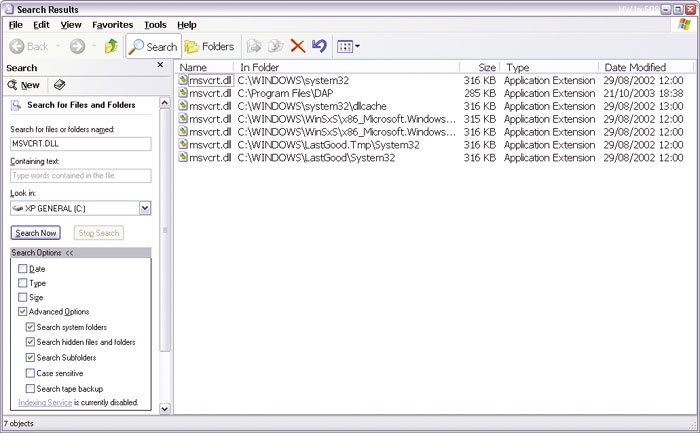
Task: Uncheck Search system folders
Action: click(x=30, y=327)
